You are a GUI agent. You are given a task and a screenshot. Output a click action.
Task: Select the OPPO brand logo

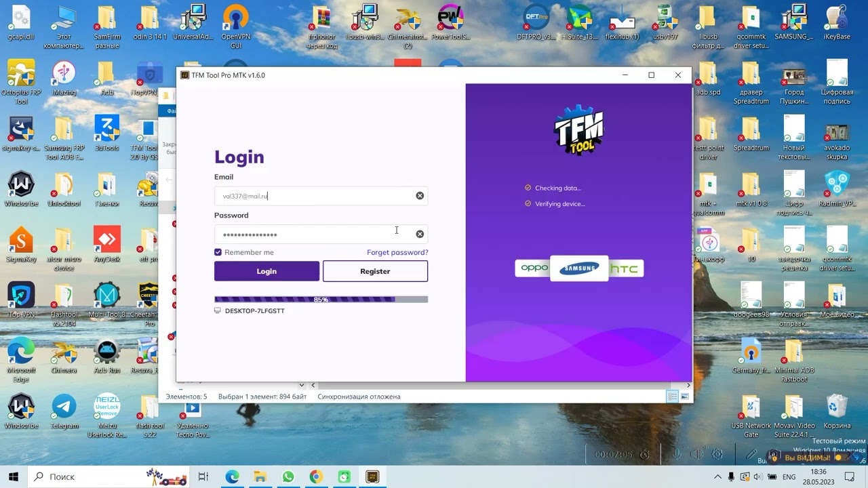[x=534, y=268]
